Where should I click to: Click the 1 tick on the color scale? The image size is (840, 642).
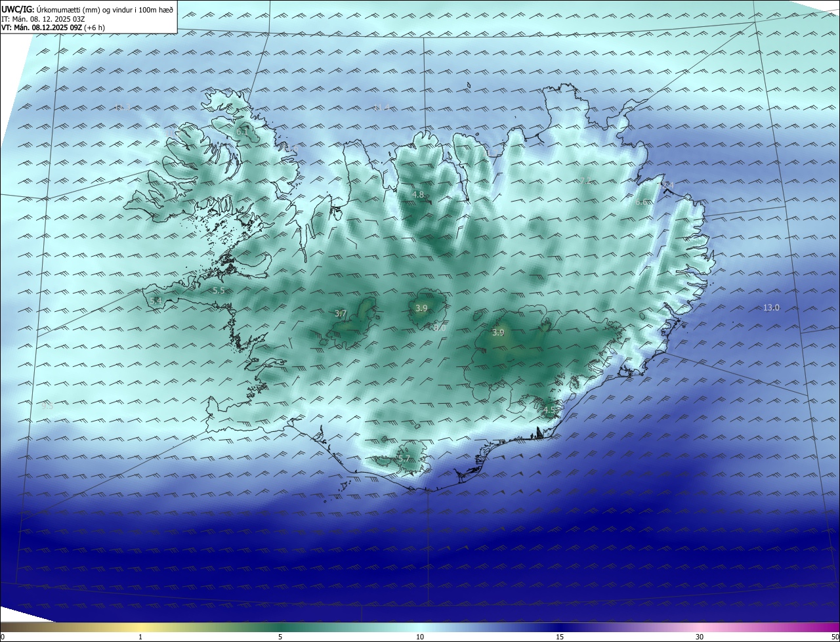click(x=140, y=637)
